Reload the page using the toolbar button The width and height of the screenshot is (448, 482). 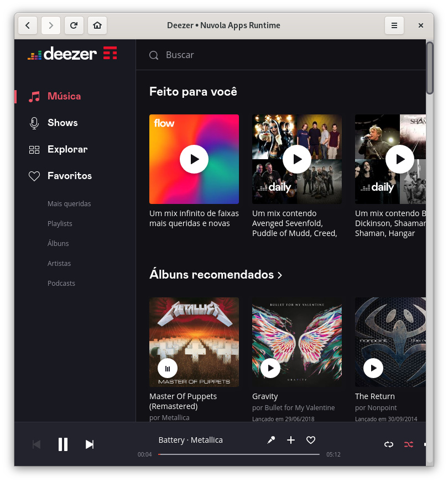click(x=74, y=25)
